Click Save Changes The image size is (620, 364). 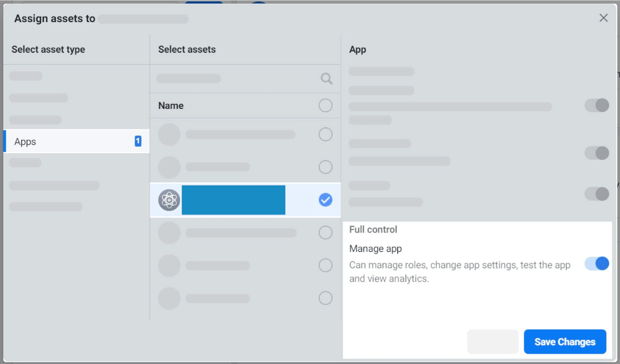tap(565, 341)
